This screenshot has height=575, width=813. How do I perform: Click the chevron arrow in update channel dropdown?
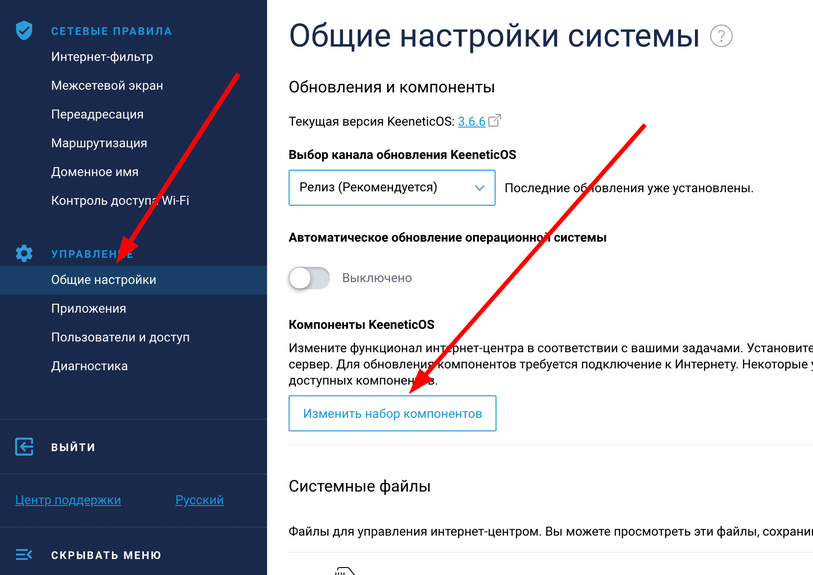480,187
